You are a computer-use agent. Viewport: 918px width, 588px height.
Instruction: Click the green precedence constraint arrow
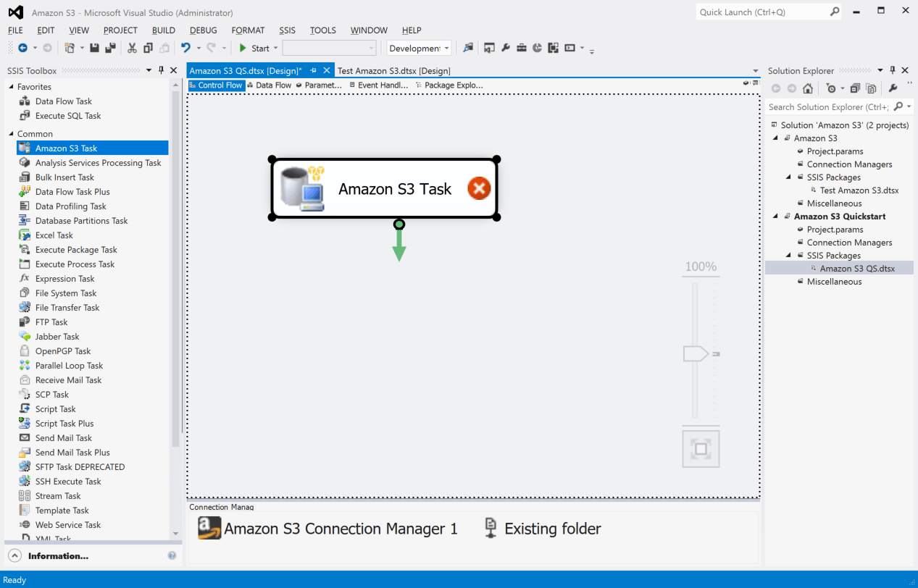[x=399, y=243]
